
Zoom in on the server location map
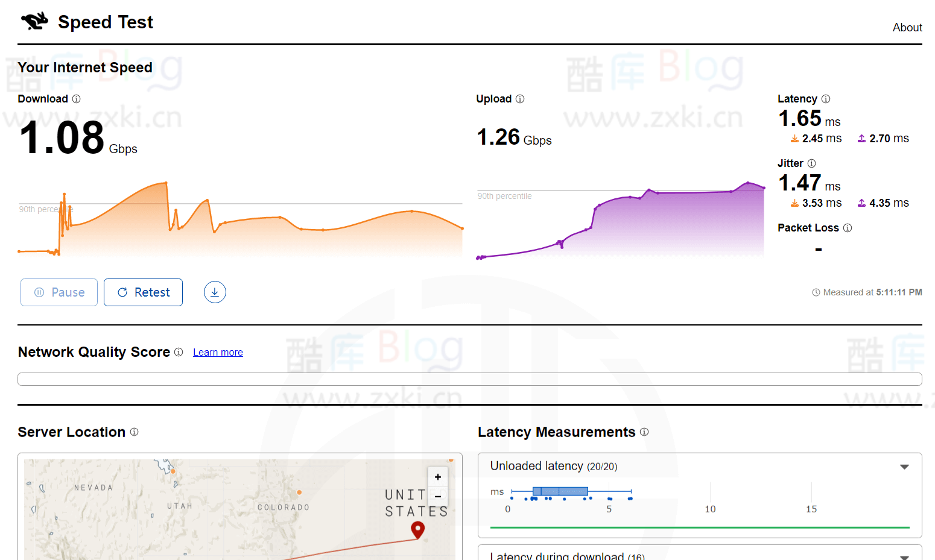(437, 476)
